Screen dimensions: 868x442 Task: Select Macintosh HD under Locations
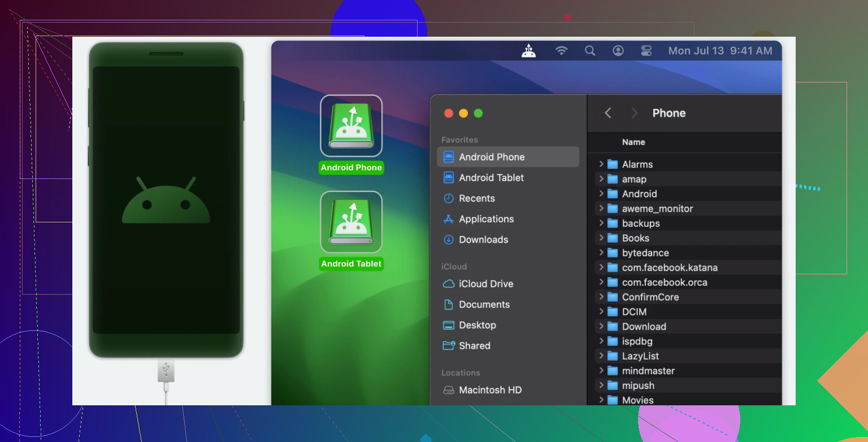[508, 390]
